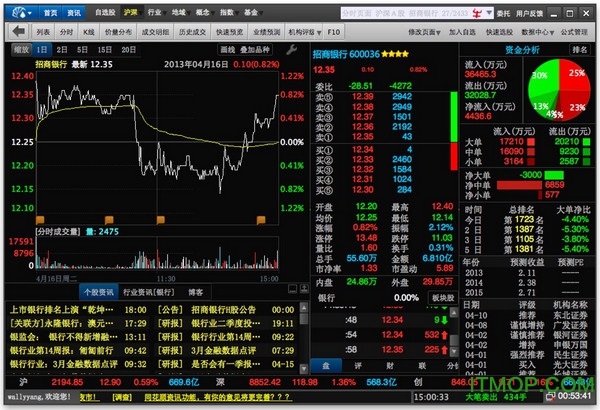Select the 20日 period option

[129, 49]
